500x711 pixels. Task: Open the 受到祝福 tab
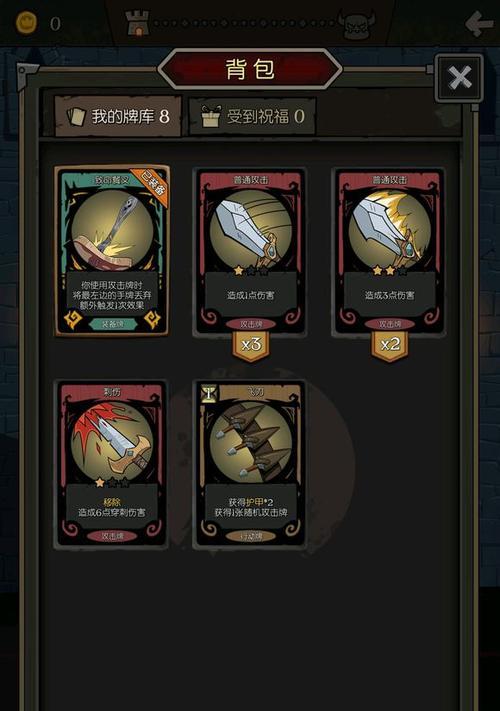click(252, 117)
